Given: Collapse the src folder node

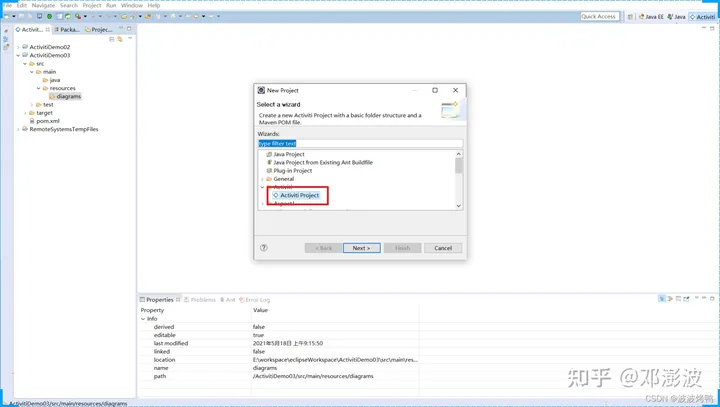Looking at the screenshot, I should point(25,63).
